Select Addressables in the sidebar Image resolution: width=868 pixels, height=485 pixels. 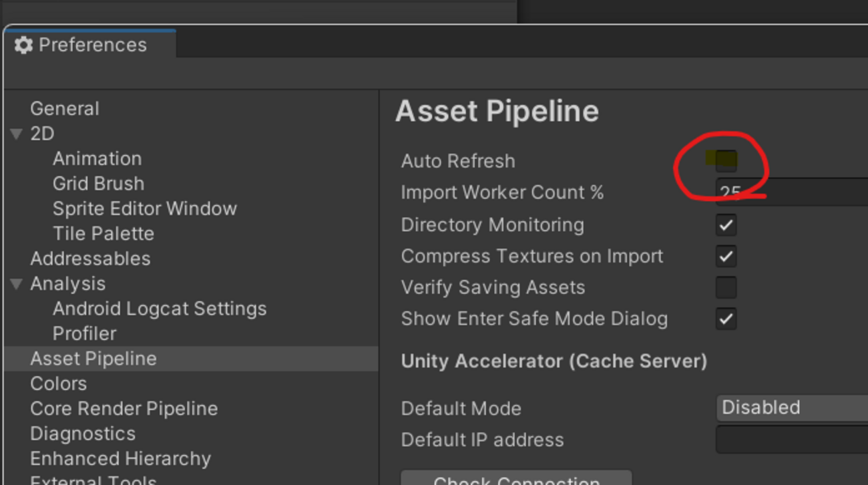90,259
